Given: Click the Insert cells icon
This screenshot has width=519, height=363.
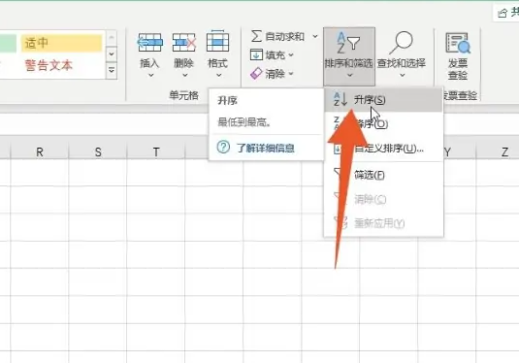Looking at the screenshot, I should [150, 42].
